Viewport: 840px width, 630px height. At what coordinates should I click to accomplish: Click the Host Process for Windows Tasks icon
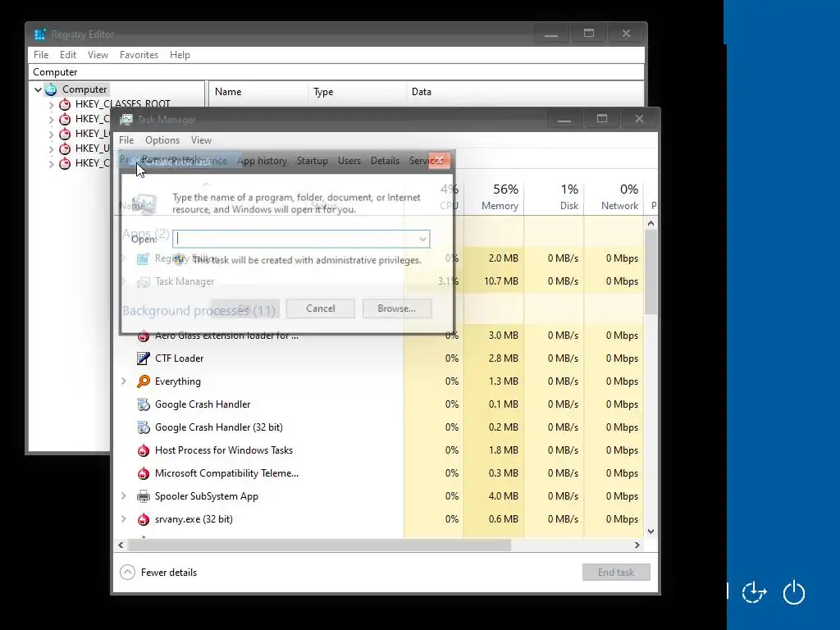pyautogui.click(x=143, y=450)
